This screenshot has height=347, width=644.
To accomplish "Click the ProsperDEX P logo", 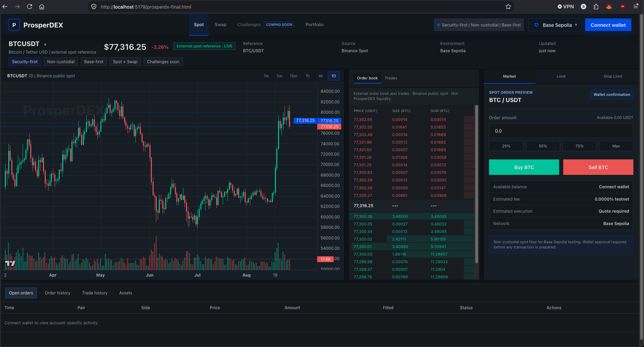I will (x=14, y=25).
